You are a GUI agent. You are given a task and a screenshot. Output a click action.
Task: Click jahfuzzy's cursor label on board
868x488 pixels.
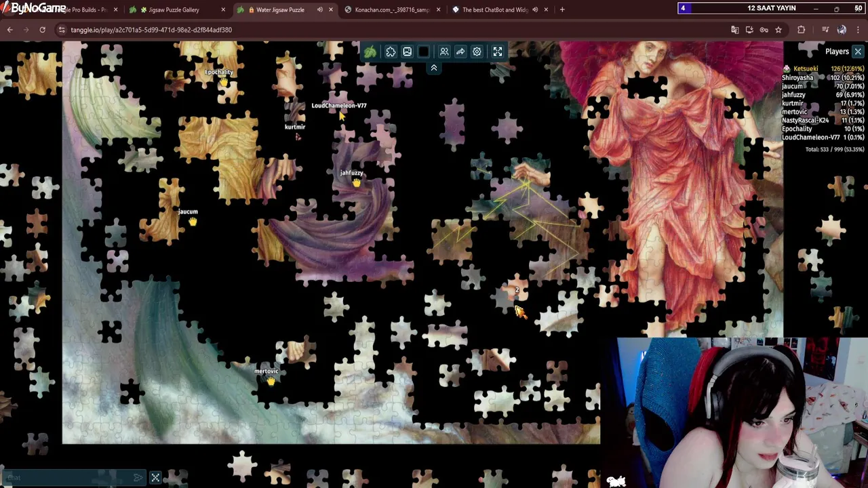click(x=351, y=173)
